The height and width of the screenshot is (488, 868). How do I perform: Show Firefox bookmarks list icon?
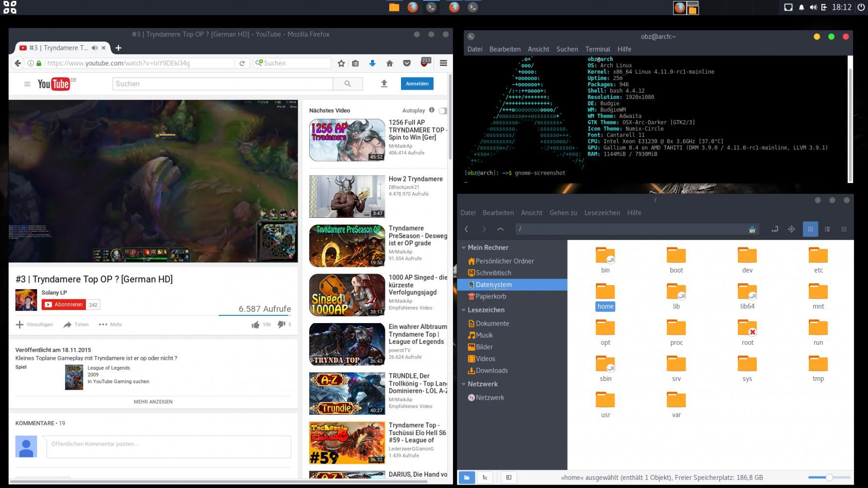click(x=355, y=63)
